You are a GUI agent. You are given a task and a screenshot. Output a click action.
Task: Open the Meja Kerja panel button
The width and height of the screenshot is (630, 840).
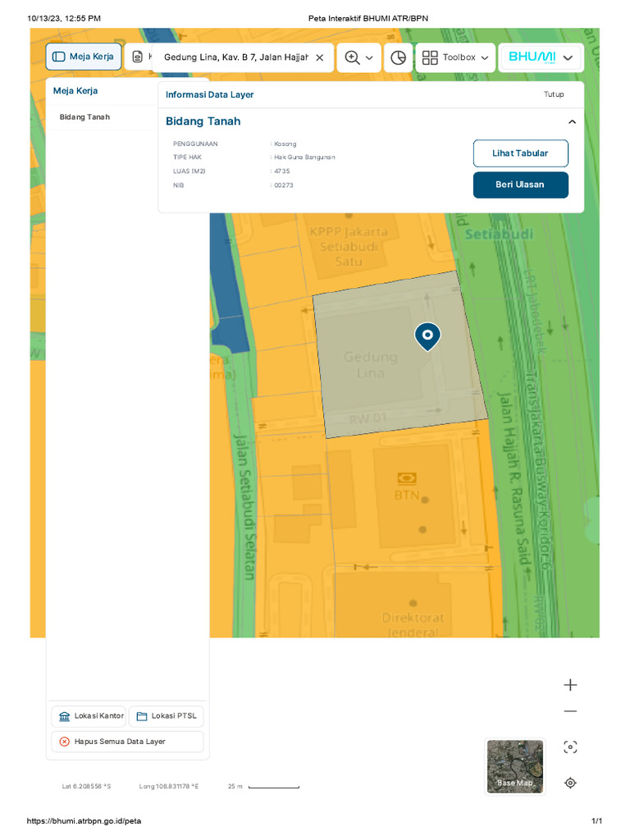click(83, 57)
